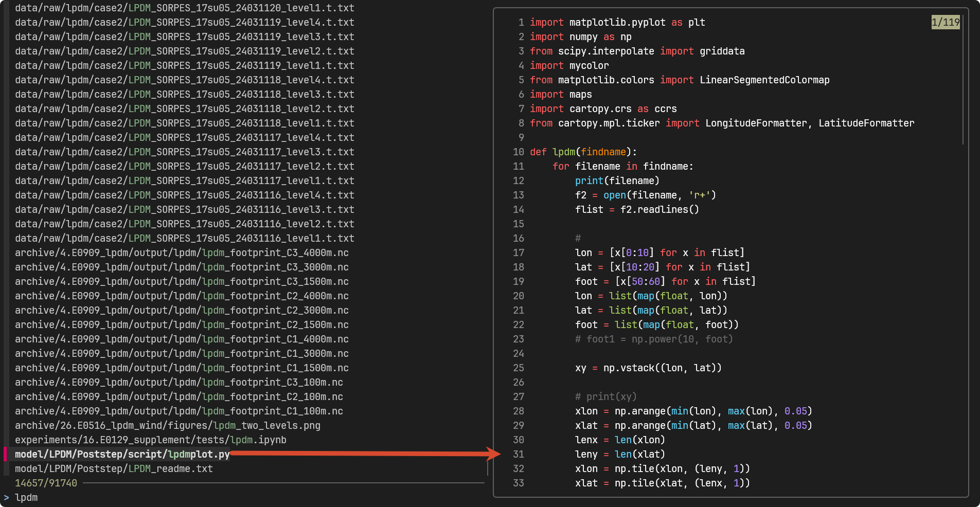The height and width of the screenshot is (507, 980).
Task: Select the 24031118_level4.t.txt result
Action: 185,80
